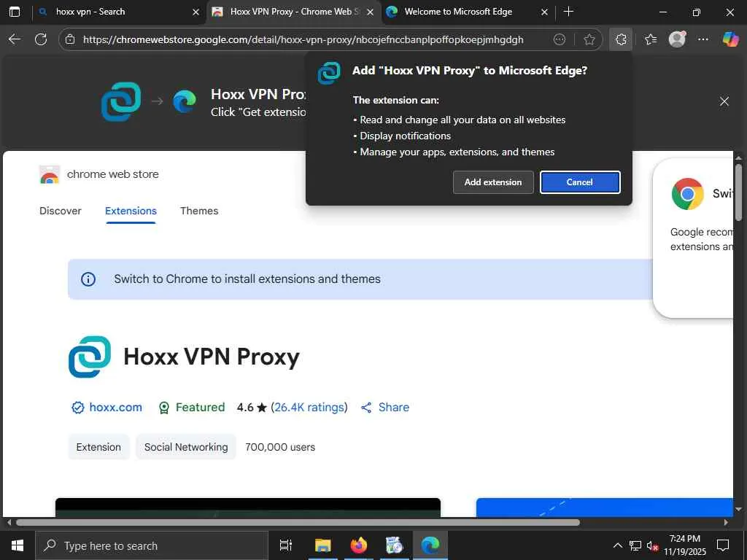Click the Chrome logo in the side card
747x560 pixels.
coord(687,194)
